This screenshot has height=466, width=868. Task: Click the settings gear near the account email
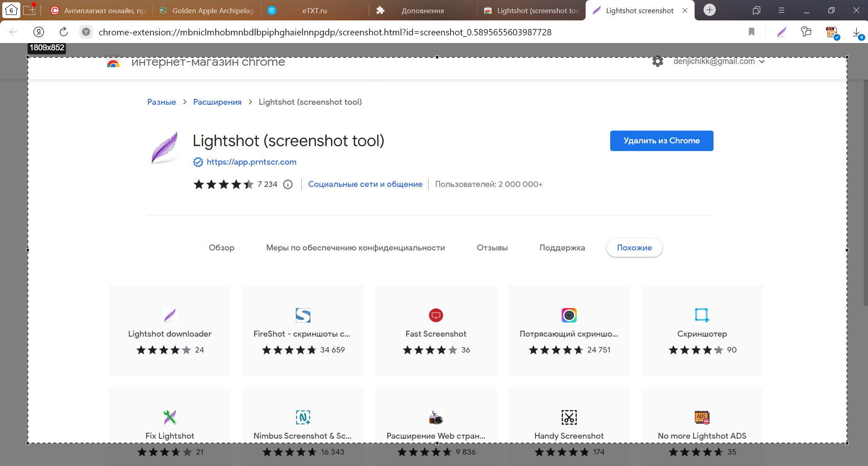click(658, 61)
